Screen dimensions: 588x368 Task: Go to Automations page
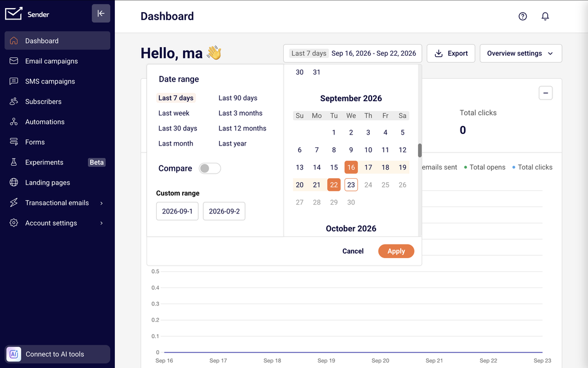coord(57,122)
